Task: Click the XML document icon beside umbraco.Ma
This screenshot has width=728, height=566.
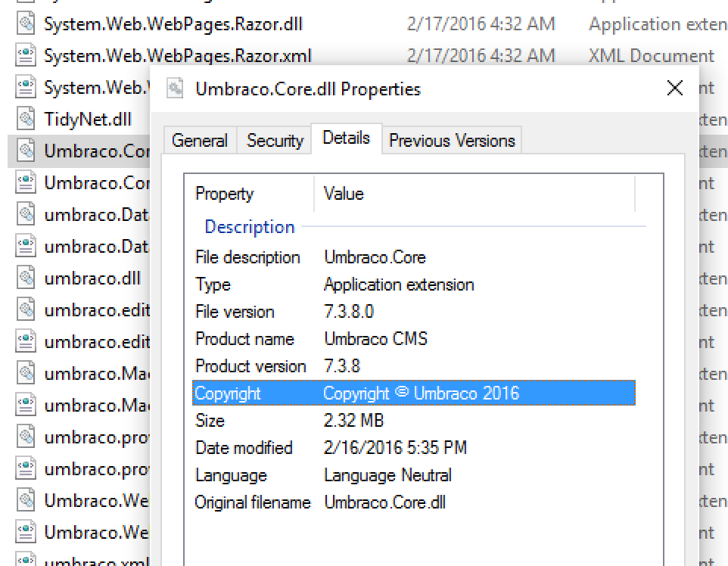Action: [x=26, y=405]
